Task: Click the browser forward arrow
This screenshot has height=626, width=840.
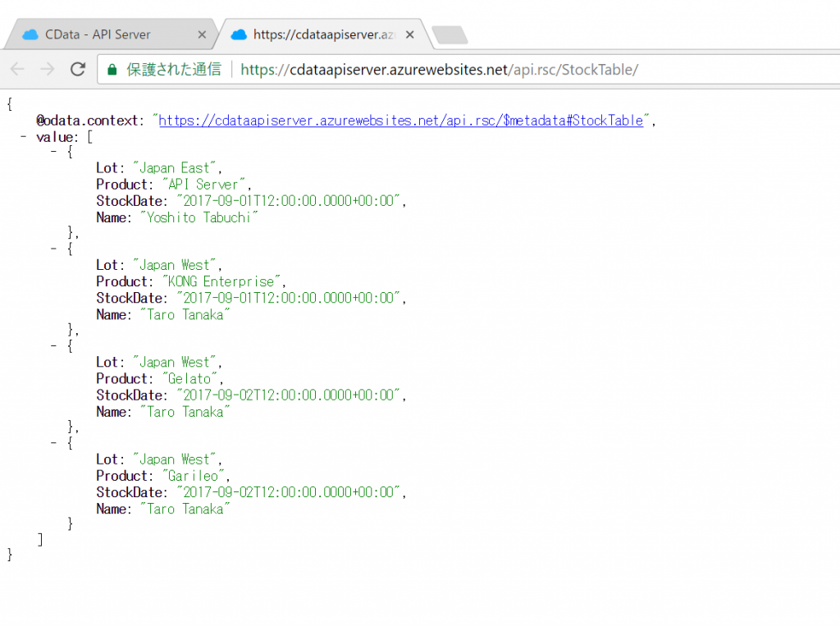Action: click(x=48, y=69)
